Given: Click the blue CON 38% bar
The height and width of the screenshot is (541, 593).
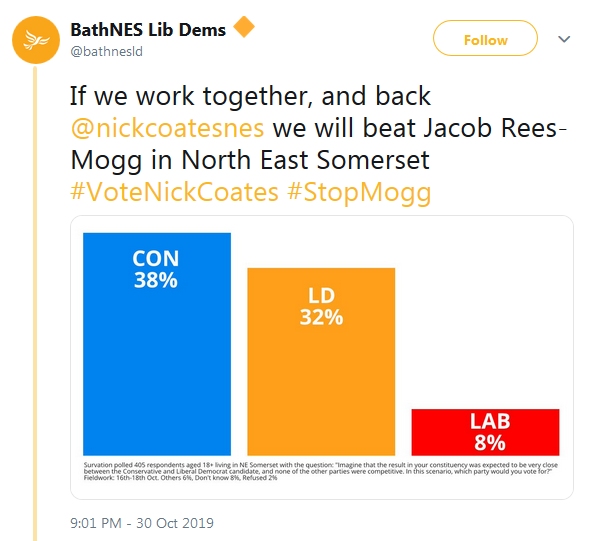Looking at the screenshot, I should pyautogui.click(x=157, y=344).
